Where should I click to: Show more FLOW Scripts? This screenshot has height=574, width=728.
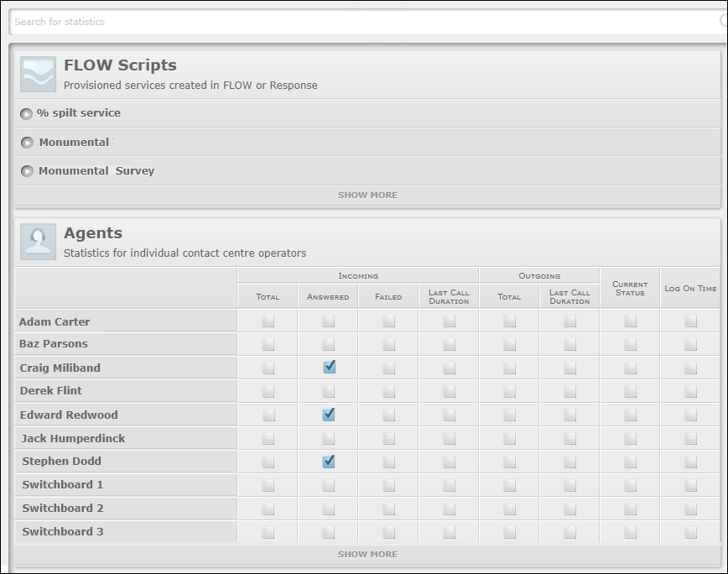pyautogui.click(x=367, y=195)
